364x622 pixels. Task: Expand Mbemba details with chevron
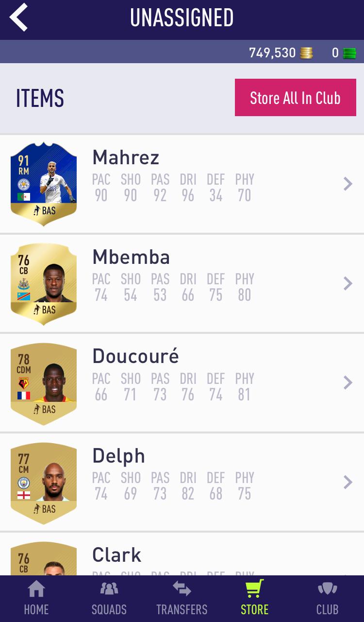[x=348, y=283]
